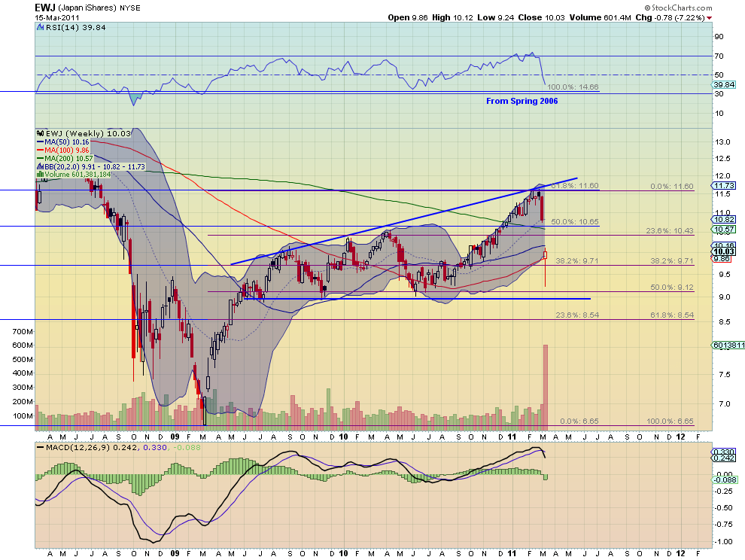Select the "23.6%: 8.54" Fibonacci label
Image resolution: width=745 pixels, height=560 pixels.
[577, 315]
